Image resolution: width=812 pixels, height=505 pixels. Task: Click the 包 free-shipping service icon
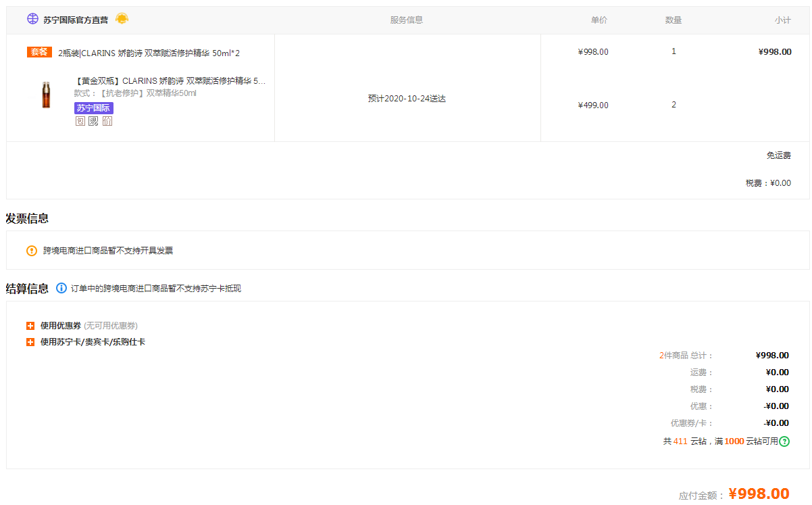pyautogui.click(x=80, y=121)
